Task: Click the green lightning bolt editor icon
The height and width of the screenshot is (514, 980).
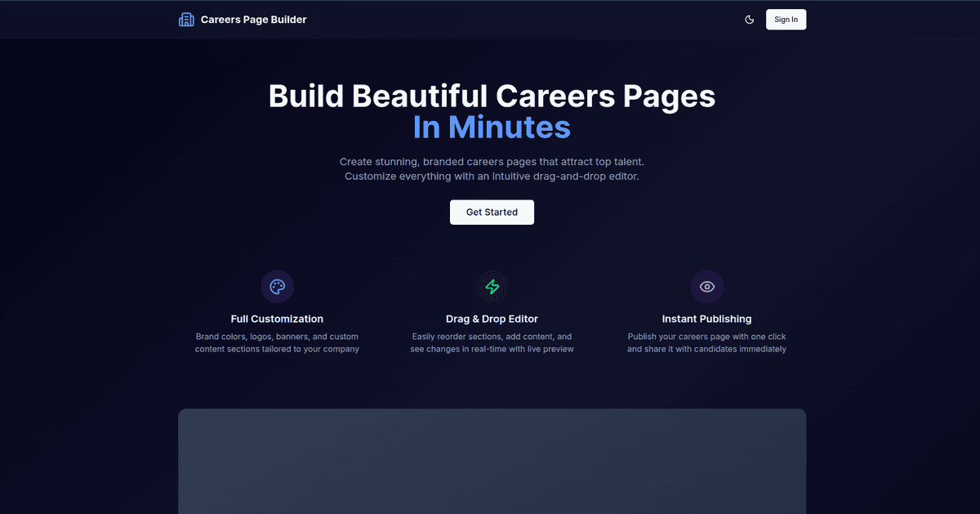Action: click(492, 286)
